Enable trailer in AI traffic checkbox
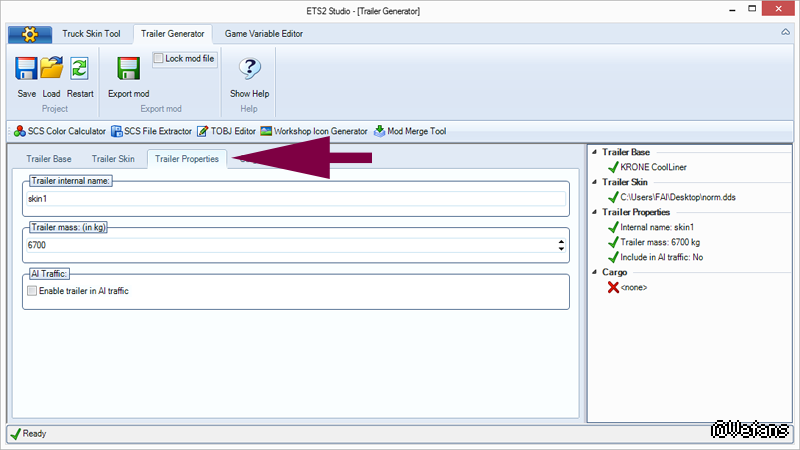Image resolution: width=800 pixels, height=450 pixels. [32, 291]
